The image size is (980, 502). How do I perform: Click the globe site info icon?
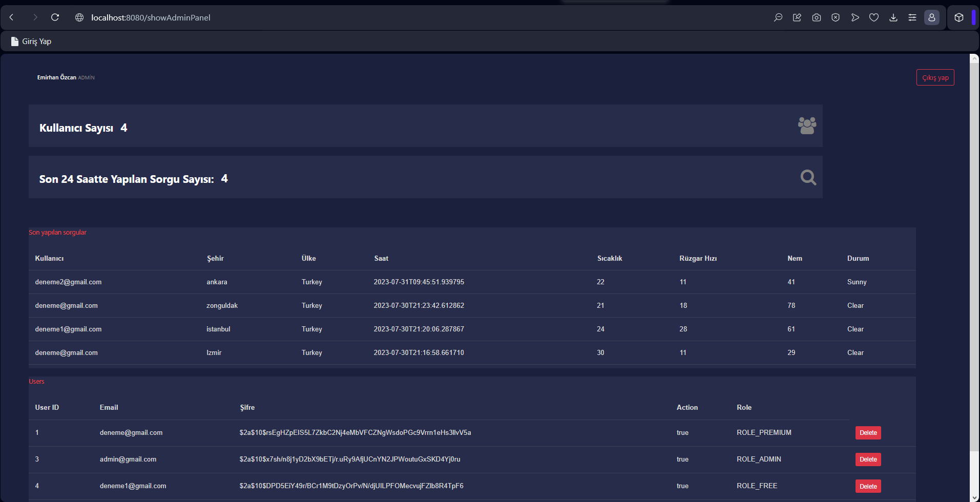click(79, 17)
